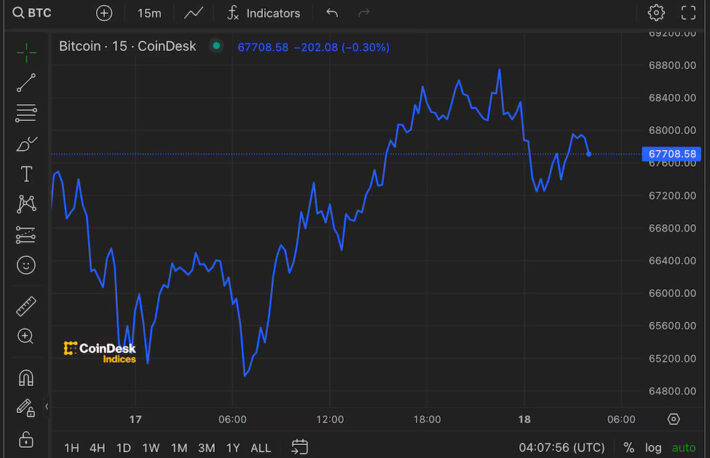Open the 15m interval dropdown
Image resolution: width=710 pixels, height=458 pixels.
(x=149, y=13)
